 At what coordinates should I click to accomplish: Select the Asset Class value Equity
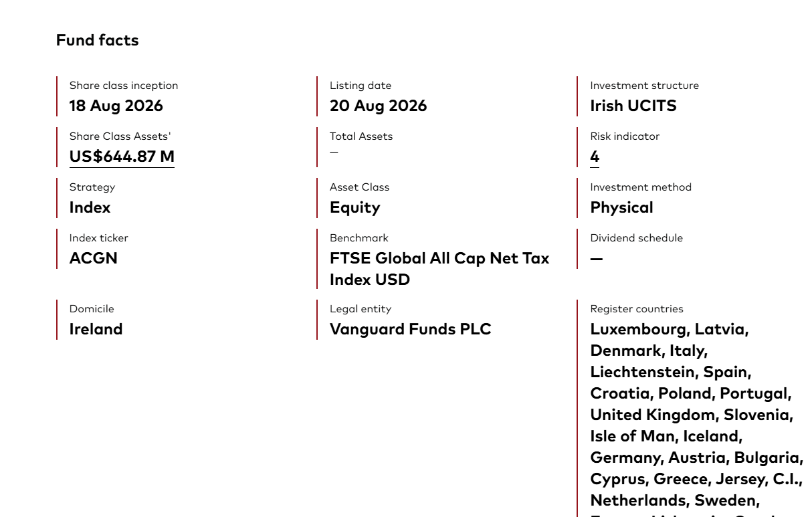point(355,207)
